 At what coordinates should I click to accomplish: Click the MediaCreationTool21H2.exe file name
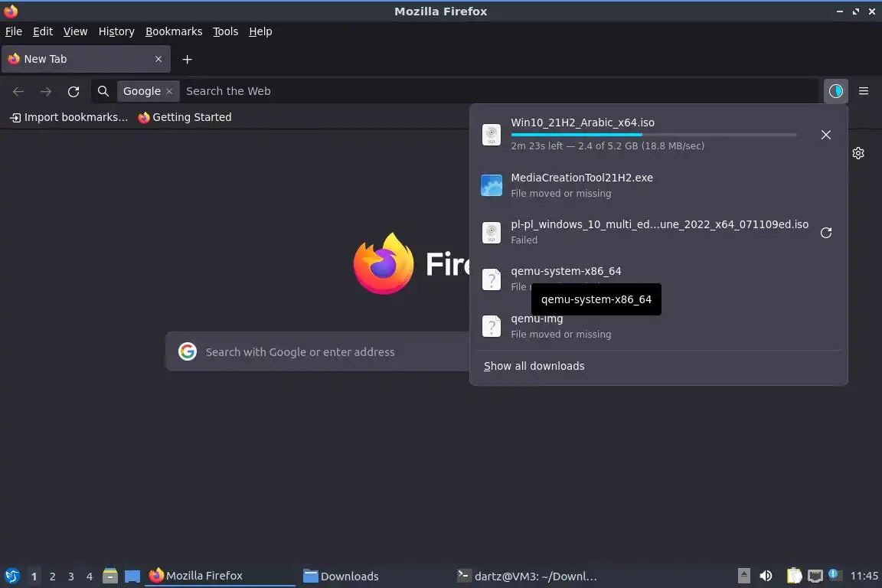[582, 178]
